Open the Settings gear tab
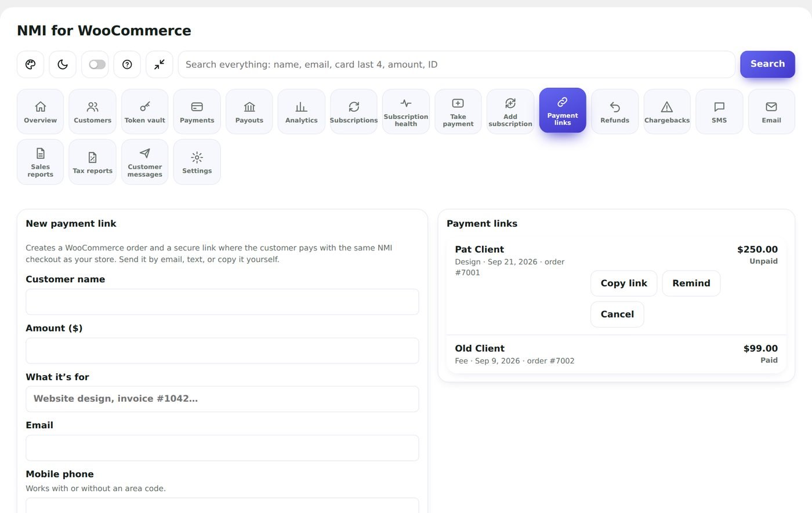Image resolution: width=812 pixels, height=513 pixels. tap(197, 162)
